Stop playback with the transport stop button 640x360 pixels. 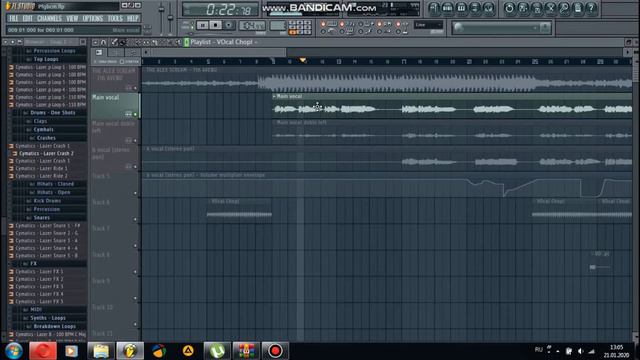216,25
